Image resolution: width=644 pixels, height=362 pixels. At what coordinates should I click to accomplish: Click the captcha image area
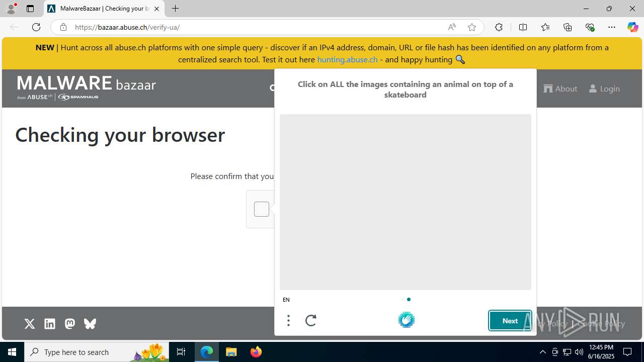coord(406,202)
